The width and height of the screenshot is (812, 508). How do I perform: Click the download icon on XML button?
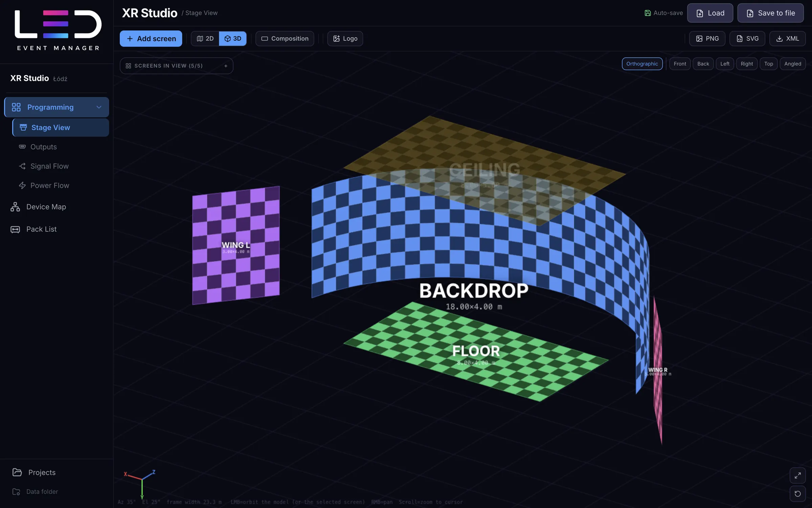[779, 39]
